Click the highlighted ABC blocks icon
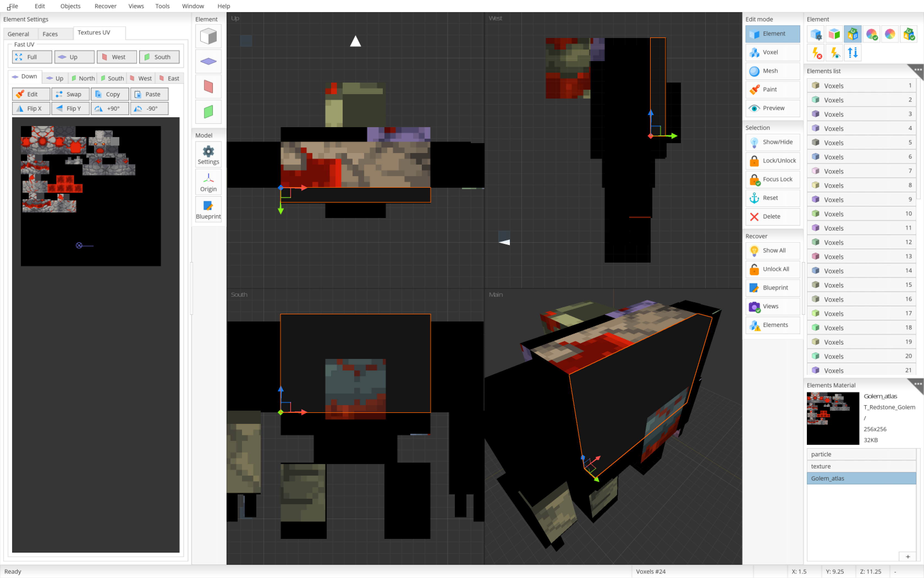Viewport: 924px width, 578px height. click(853, 34)
